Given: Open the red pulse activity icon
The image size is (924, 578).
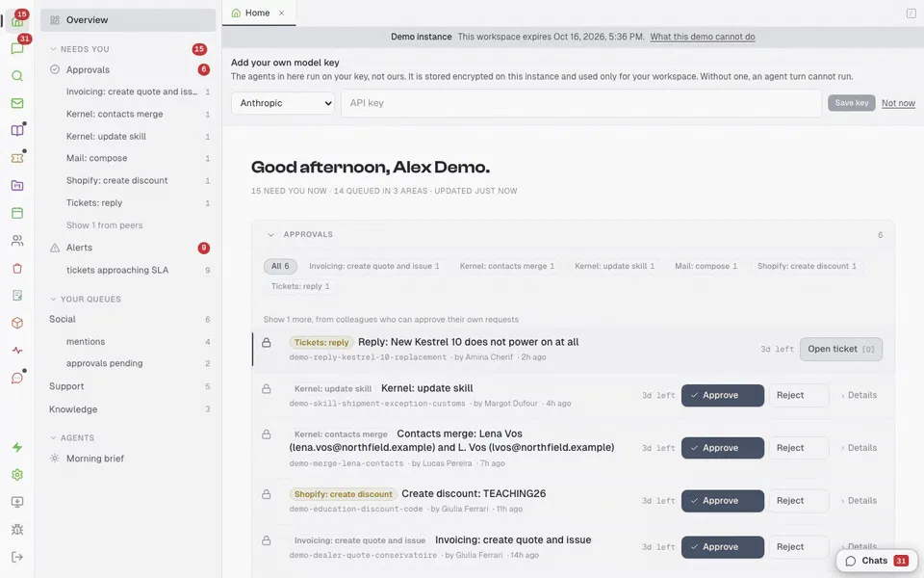Looking at the screenshot, I should click(x=17, y=351).
